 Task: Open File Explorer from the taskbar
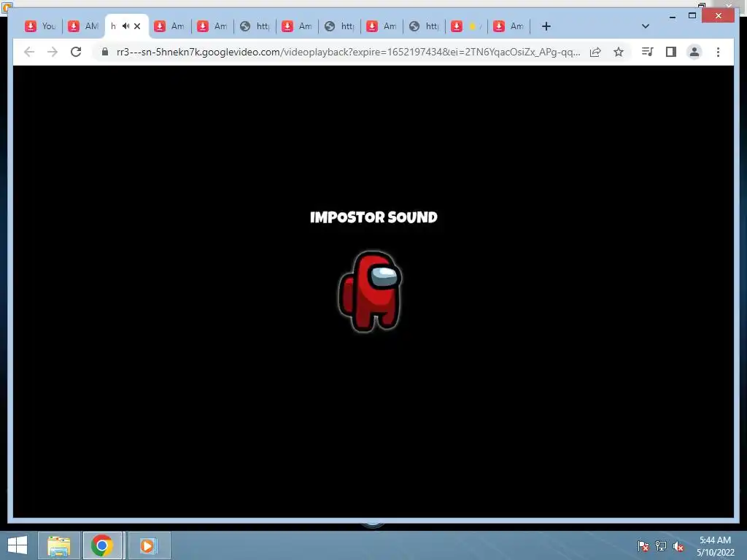[x=59, y=545]
